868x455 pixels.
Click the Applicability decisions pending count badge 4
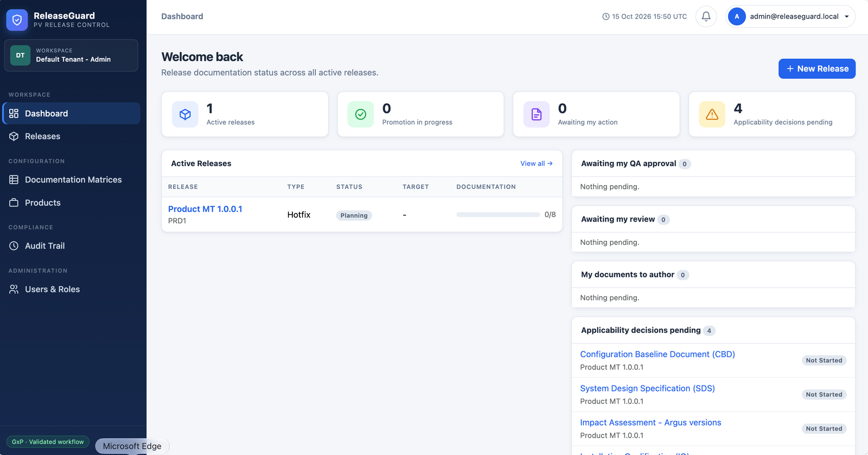tap(709, 331)
